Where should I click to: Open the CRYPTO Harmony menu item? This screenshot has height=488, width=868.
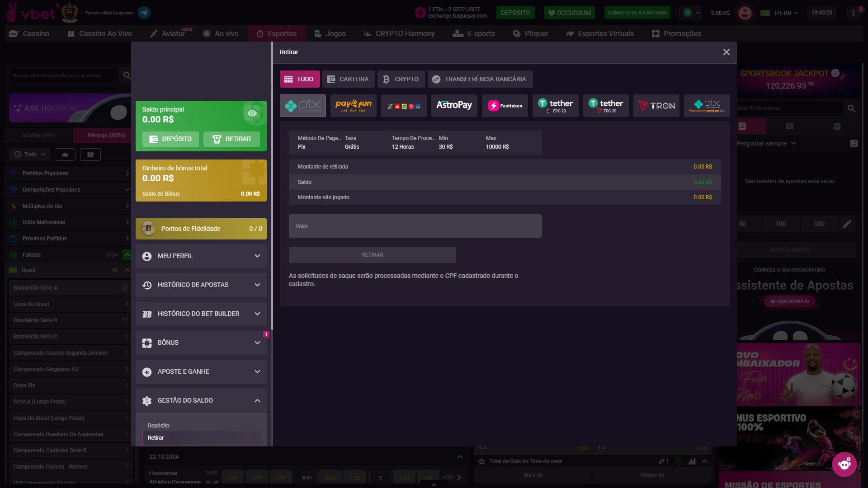[399, 33]
